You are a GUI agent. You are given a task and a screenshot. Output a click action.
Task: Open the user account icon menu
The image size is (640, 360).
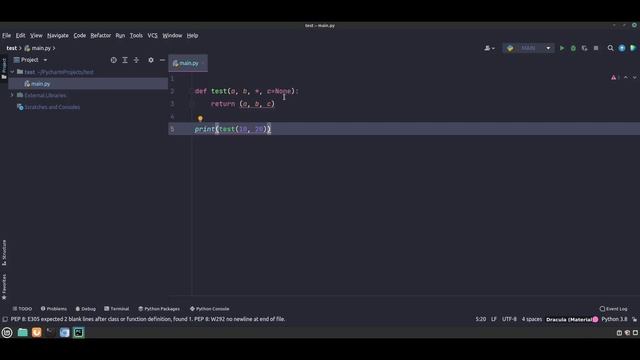[489, 48]
